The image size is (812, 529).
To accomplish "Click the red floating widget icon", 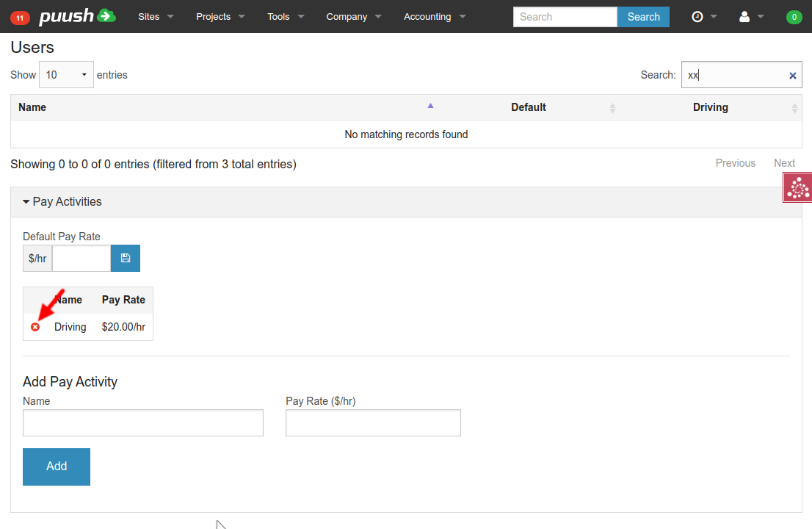I will click(797, 188).
